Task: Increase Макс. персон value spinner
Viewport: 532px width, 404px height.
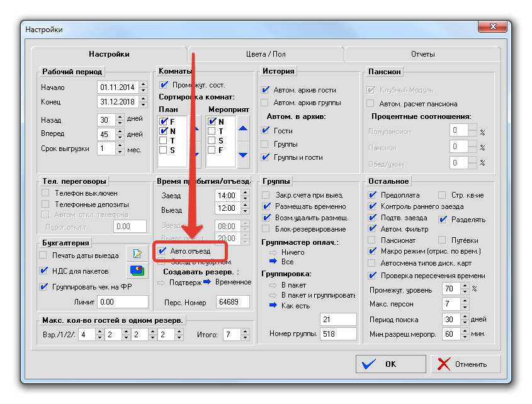Action: (466, 301)
